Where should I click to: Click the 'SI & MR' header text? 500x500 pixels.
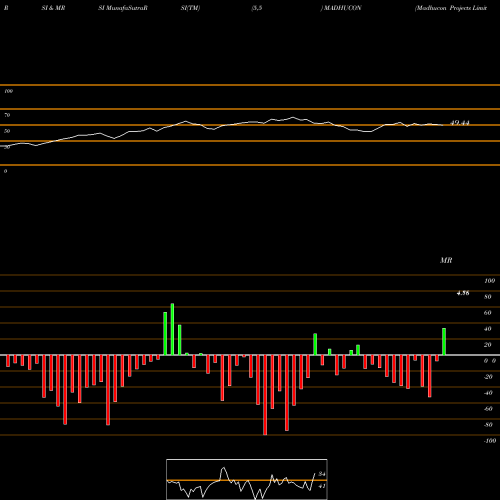tap(53, 8)
